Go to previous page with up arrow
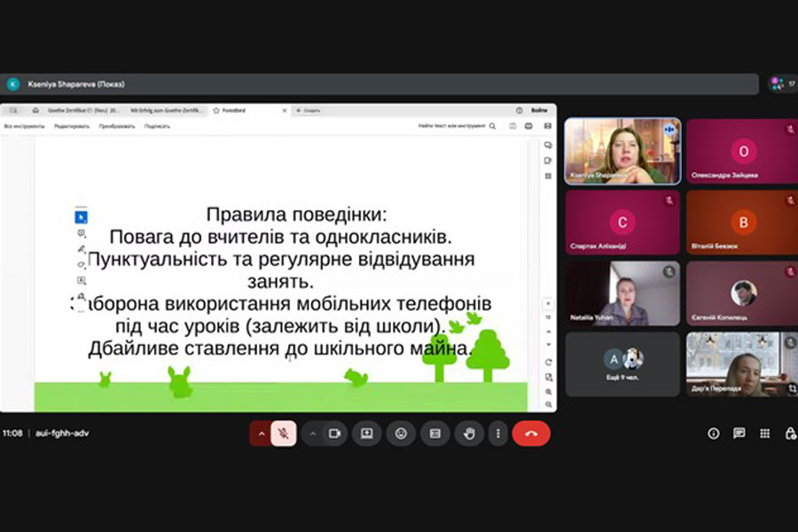 [x=548, y=332]
